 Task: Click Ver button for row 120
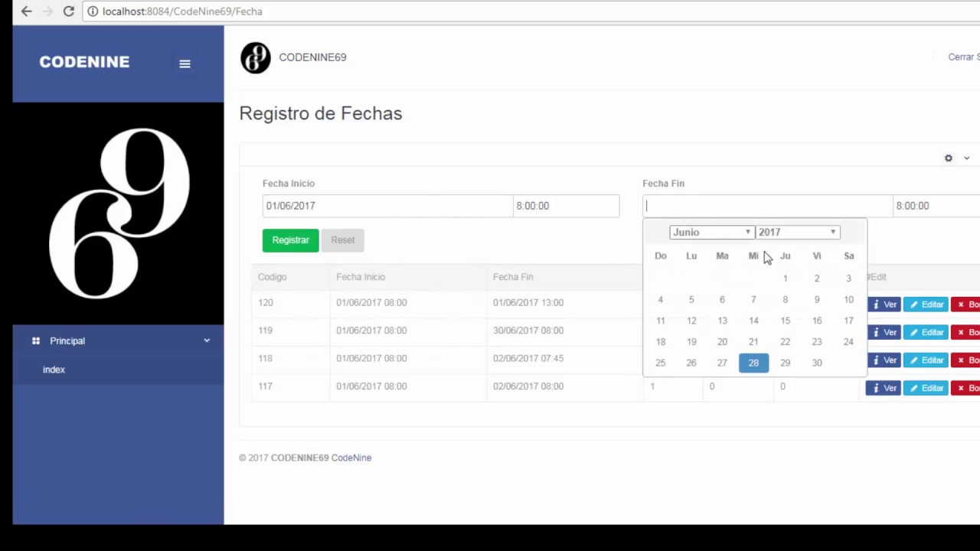point(884,305)
